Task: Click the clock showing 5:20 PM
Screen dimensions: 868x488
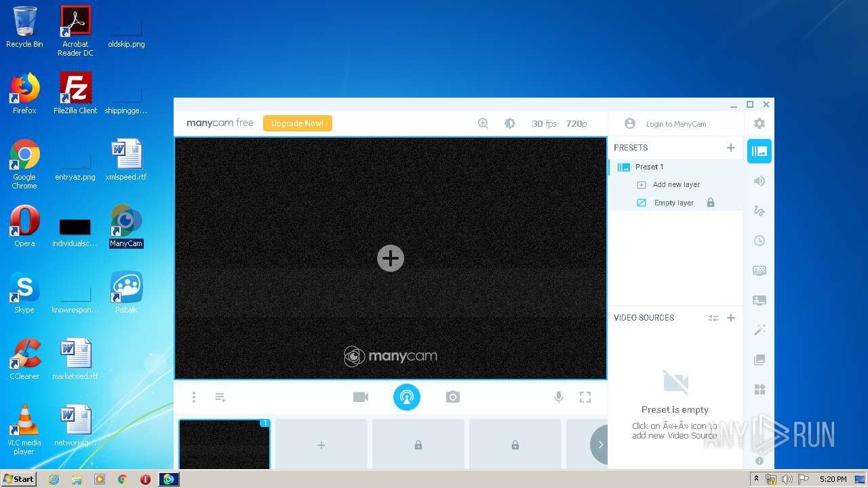Action: click(x=833, y=479)
